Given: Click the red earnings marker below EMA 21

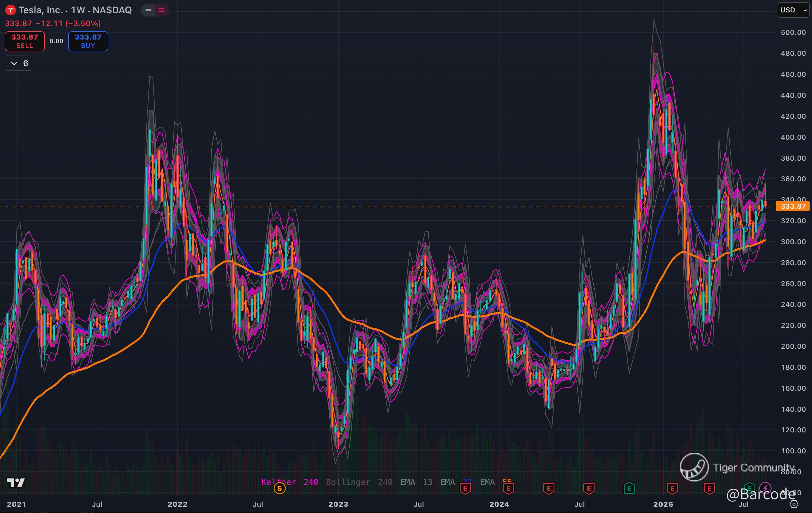Looking at the screenshot, I should [465, 488].
